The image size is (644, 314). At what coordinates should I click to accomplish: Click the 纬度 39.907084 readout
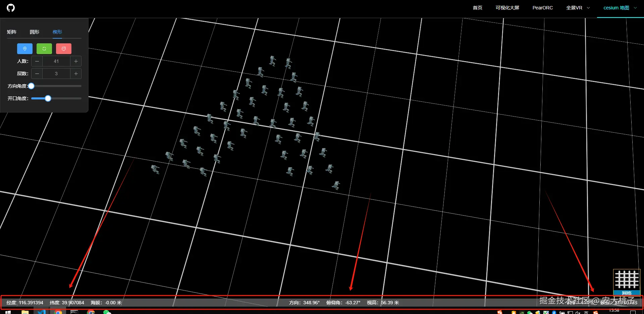click(67, 303)
